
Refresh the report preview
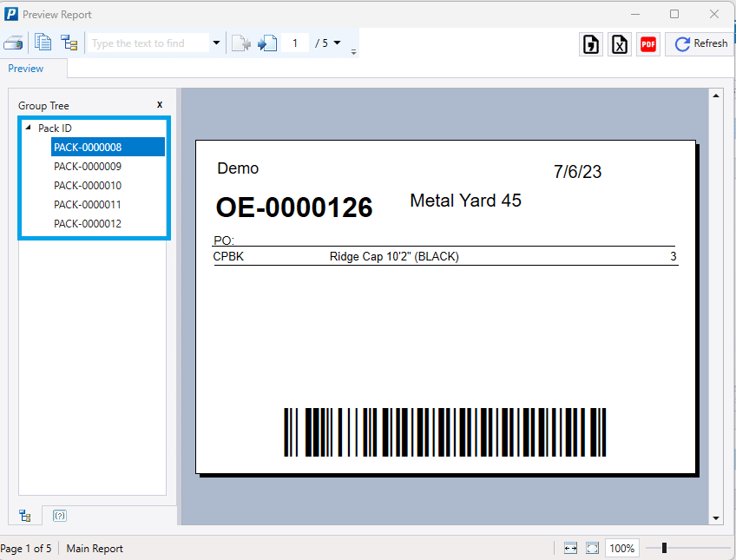tap(700, 43)
